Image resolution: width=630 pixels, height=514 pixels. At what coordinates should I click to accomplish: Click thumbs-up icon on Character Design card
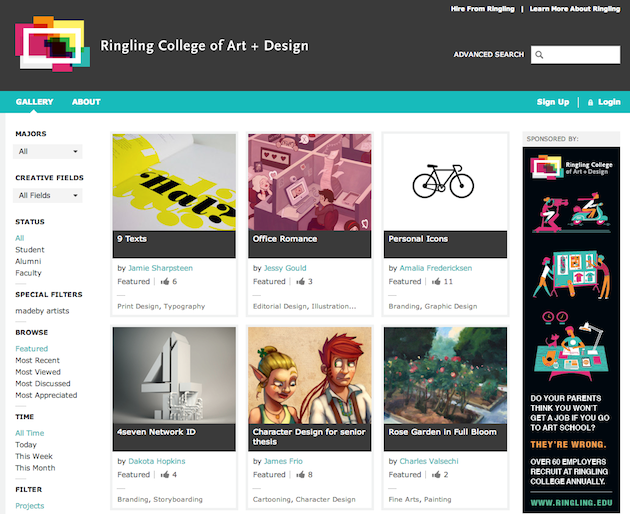tap(301, 475)
